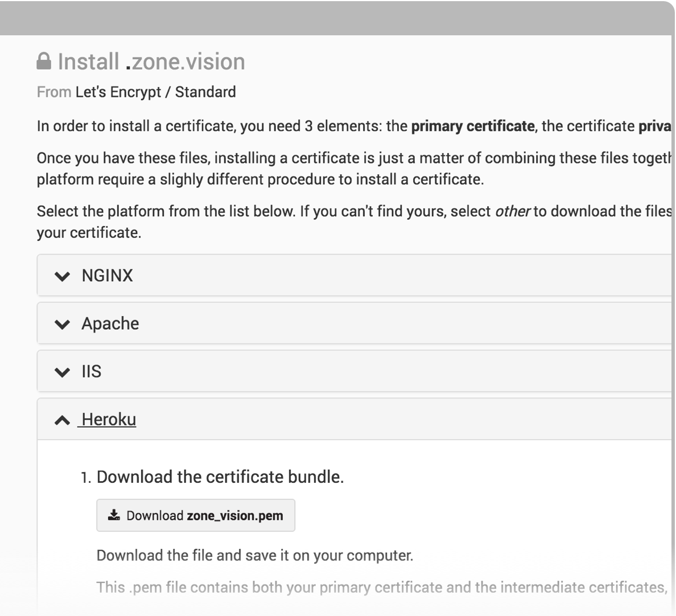Click the "Download the file and save it" sentence

[x=254, y=555]
